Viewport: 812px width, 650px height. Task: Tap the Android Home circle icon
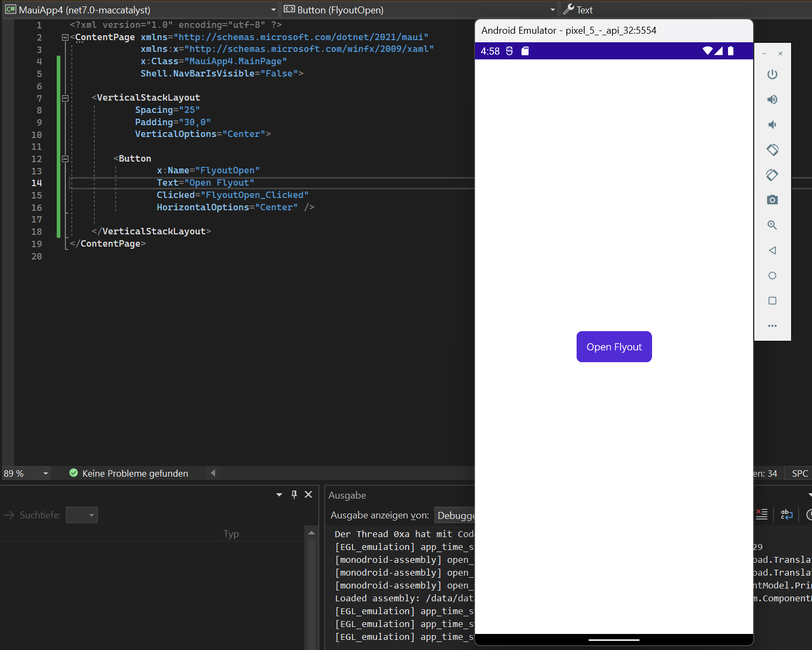[x=772, y=275]
